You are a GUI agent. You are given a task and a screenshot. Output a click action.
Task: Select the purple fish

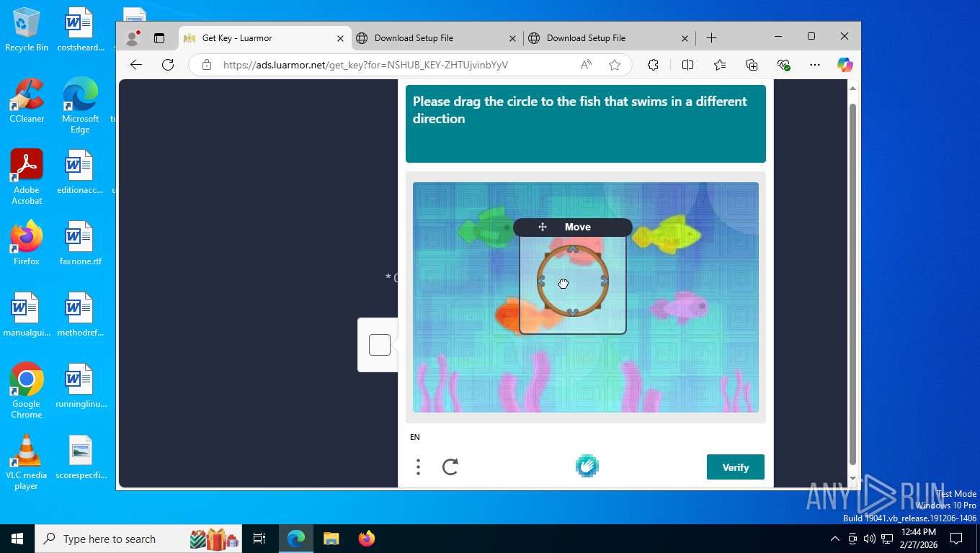679,307
